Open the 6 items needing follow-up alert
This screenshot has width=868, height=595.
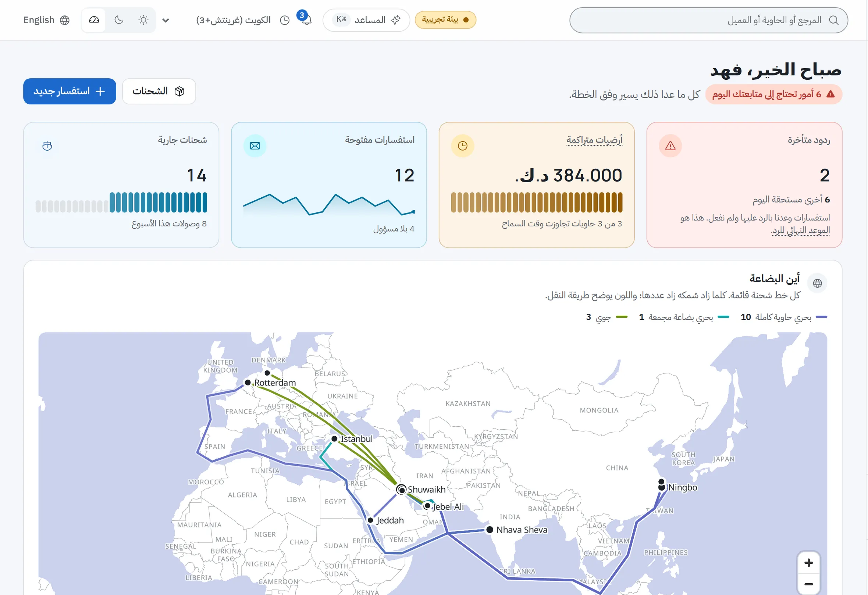[773, 94]
